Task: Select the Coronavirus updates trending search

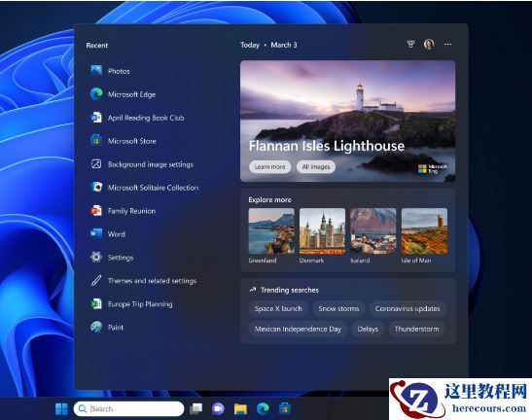Action: (x=408, y=309)
